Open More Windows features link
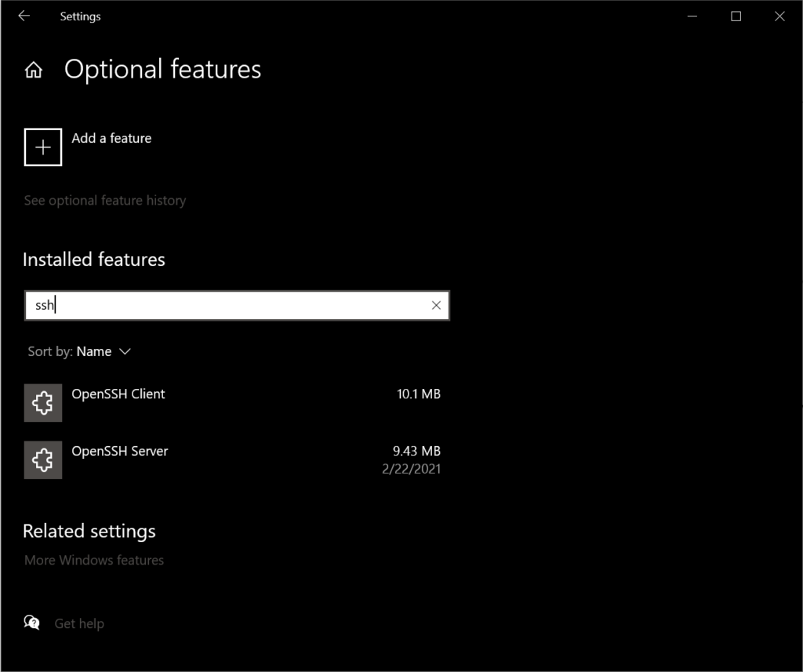Screen dimensions: 803x672 94,560
